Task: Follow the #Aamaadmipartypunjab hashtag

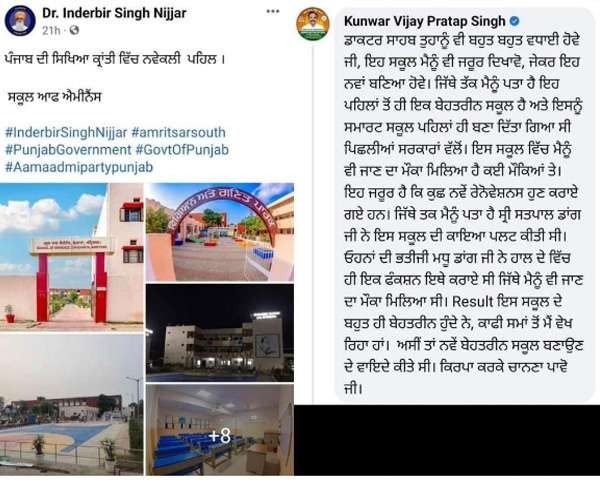Action: (x=79, y=167)
